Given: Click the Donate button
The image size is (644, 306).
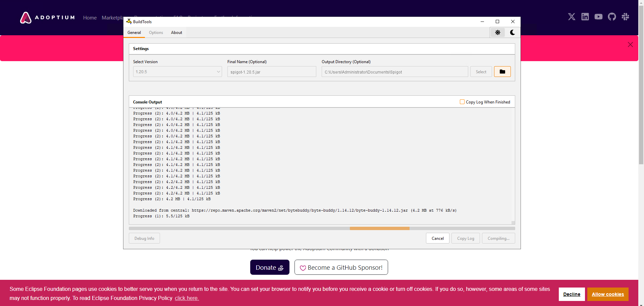Looking at the screenshot, I should pos(270,267).
